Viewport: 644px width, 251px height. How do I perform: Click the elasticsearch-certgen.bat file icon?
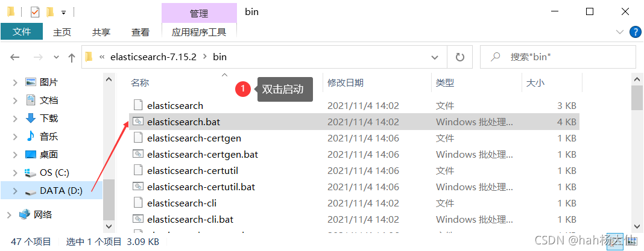click(139, 154)
